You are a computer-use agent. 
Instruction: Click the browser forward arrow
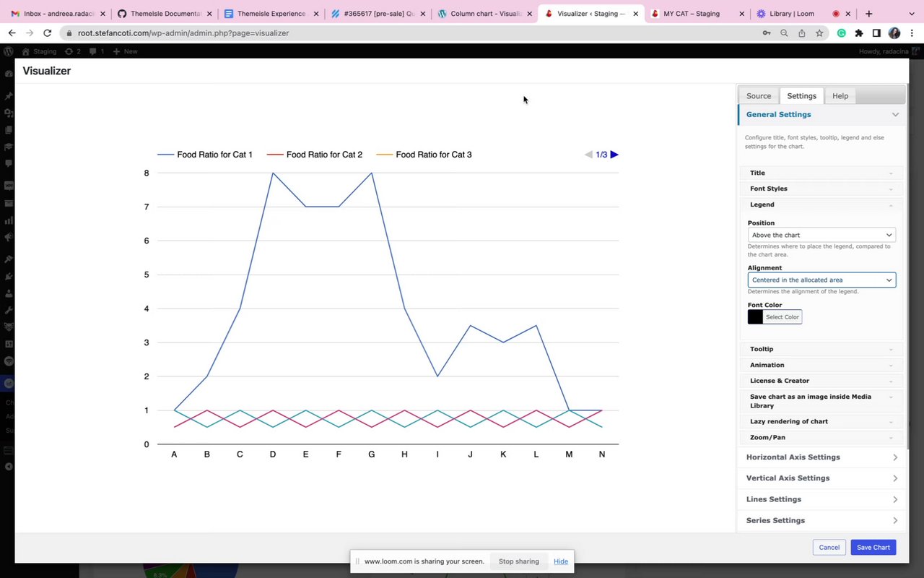click(x=30, y=33)
